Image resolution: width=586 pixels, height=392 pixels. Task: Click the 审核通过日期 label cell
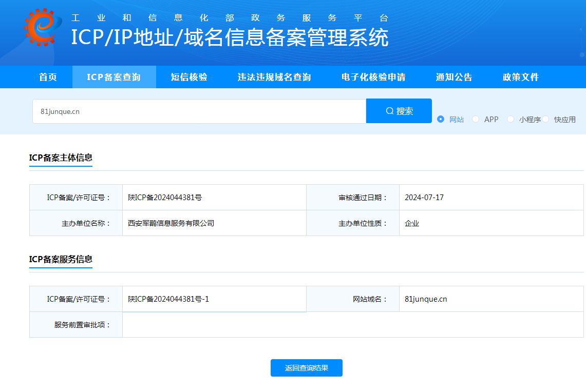click(353, 198)
